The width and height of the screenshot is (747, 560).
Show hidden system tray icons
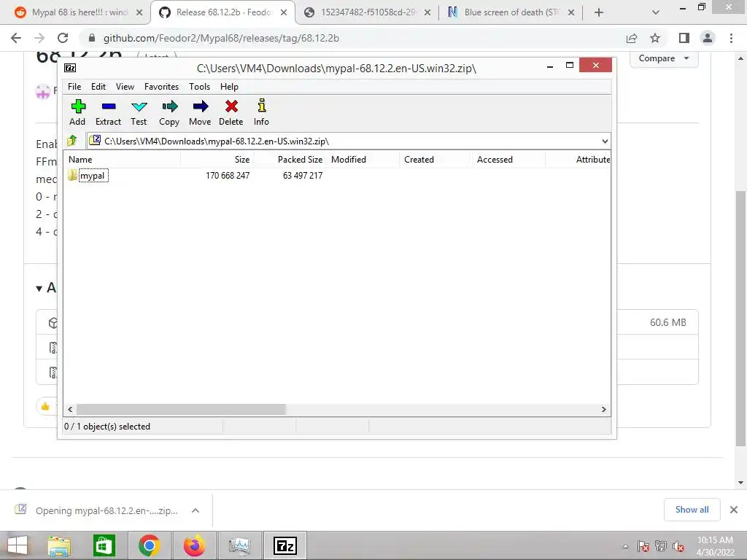625,546
